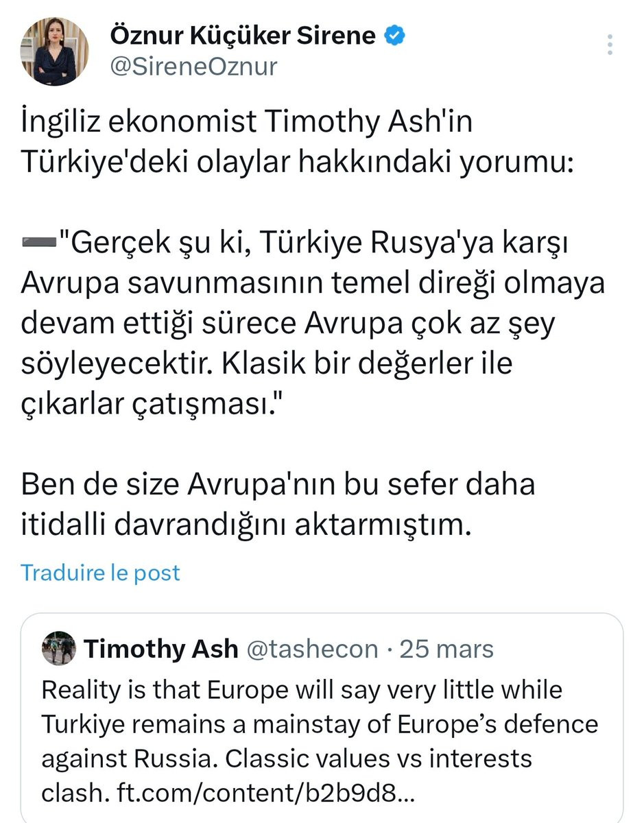Click the Turkish quote paragraph starting Gerçek şu ki
644x823 pixels.
pyautogui.click(x=313, y=322)
